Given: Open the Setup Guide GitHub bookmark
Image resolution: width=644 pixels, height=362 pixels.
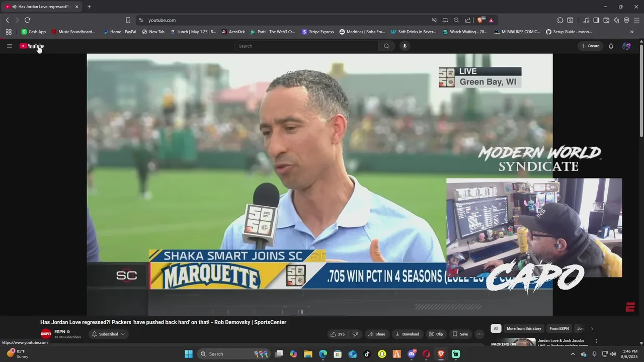Looking at the screenshot, I should click(x=569, y=32).
